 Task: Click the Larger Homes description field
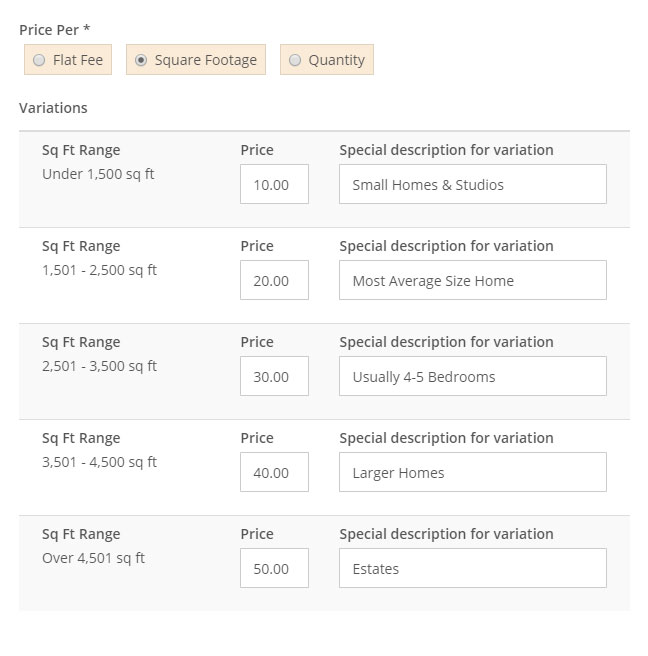point(473,472)
